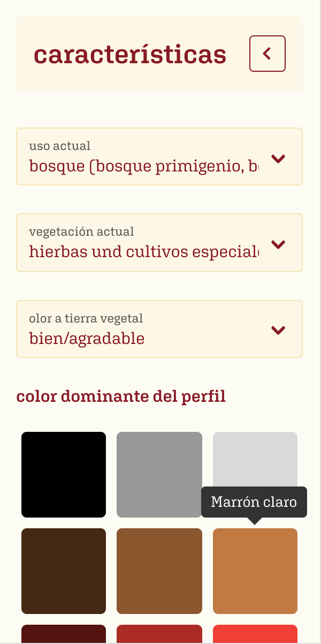321x644 pixels.
Task: Select the black color swatch
Action: tap(64, 475)
